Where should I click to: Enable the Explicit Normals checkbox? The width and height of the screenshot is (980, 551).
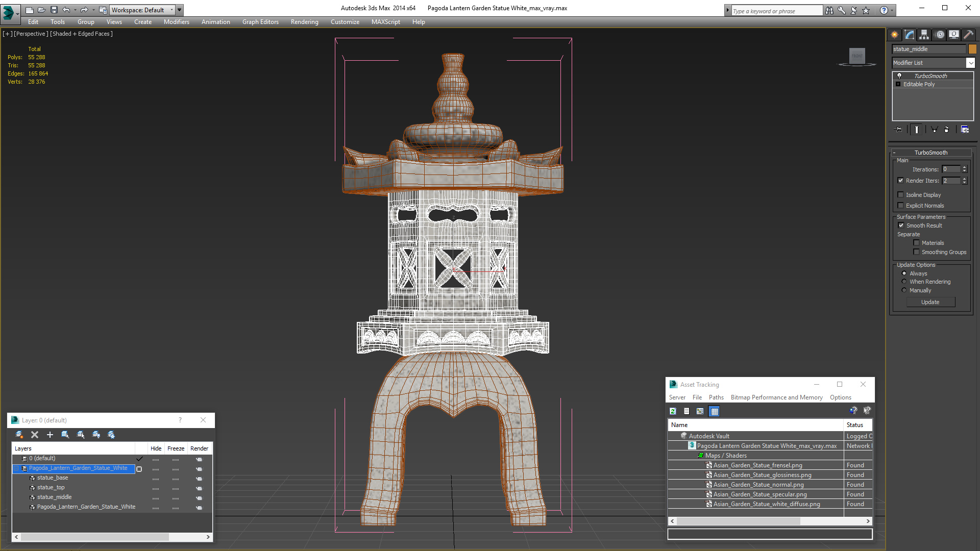pyautogui.click(x=901, y=206)
